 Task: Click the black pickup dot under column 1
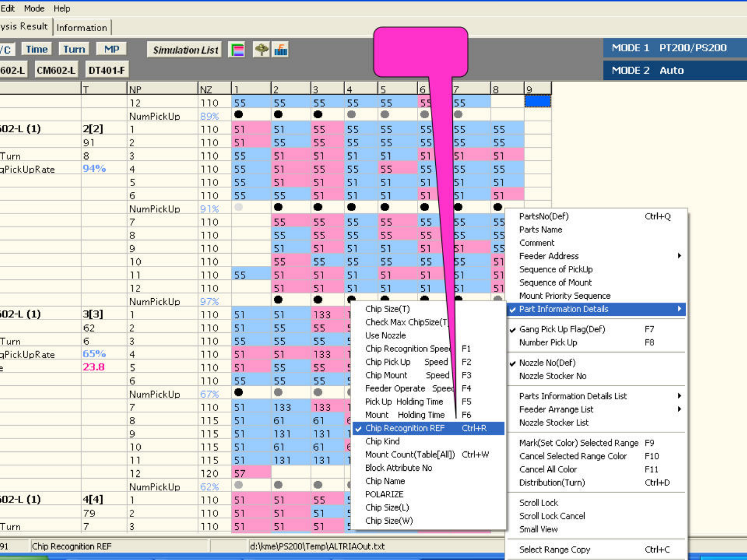coord(239,114)
